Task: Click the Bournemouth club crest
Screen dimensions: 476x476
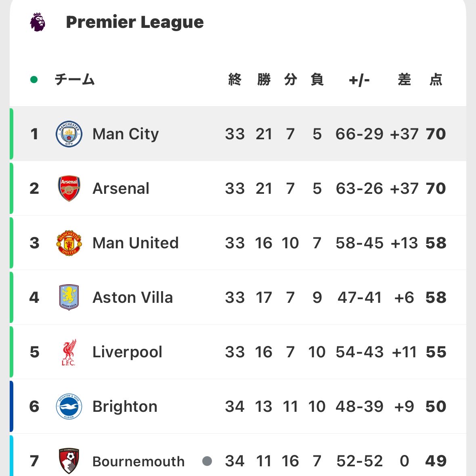Action: tap(69, 461)
